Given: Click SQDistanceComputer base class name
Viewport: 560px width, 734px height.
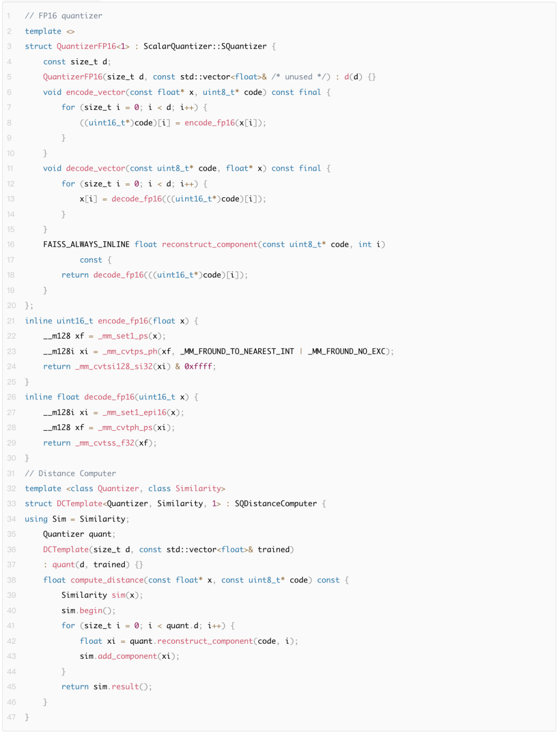Looking at the screenshot, I should pos(276,504).
